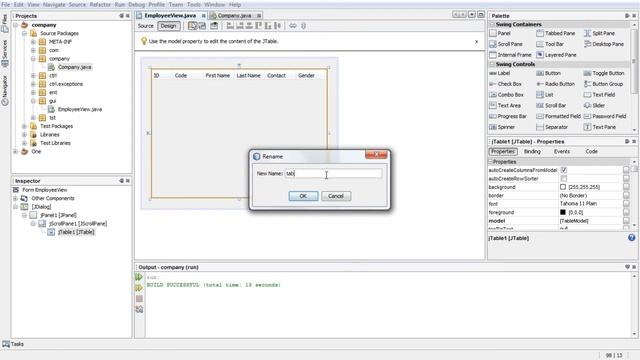The image size is (640, 360).
Task: Expand ctrl.exceptions package node
Action: click(x=33, y=84)
